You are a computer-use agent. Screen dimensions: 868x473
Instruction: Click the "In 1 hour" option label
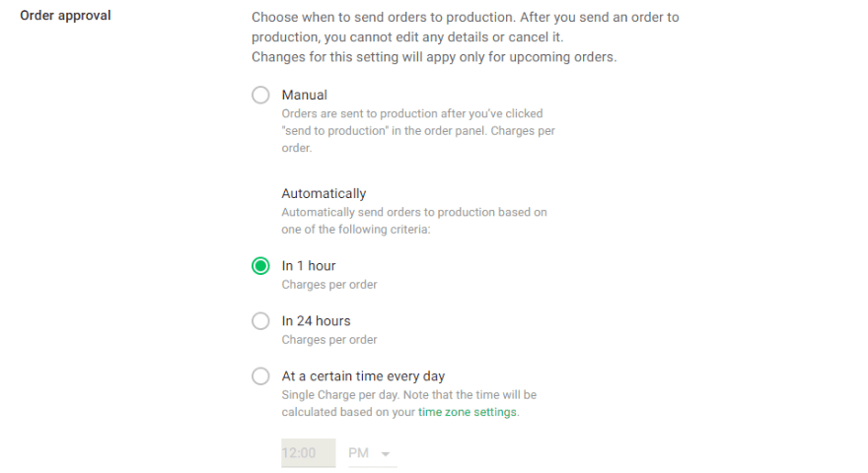[309, 266]
